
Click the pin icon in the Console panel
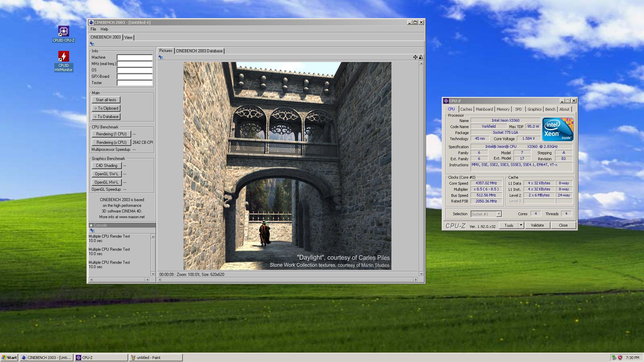tap(92, 231)
